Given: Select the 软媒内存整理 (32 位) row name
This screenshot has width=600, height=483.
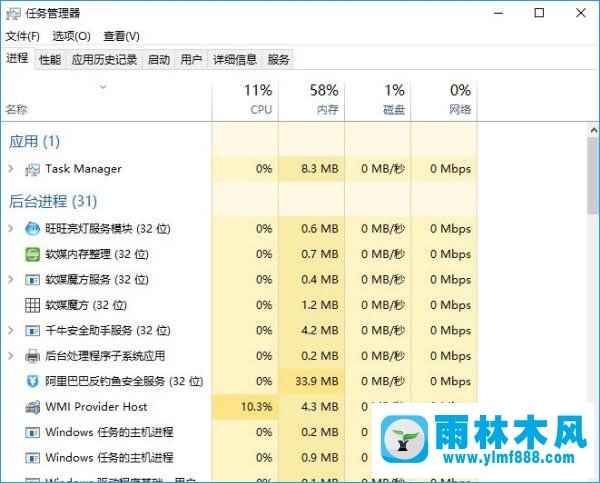Looking at the screenshot, I should click(97, 254).
